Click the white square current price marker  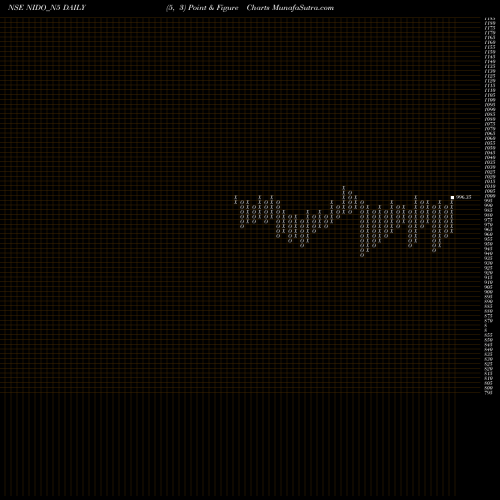tap(452, 198)
